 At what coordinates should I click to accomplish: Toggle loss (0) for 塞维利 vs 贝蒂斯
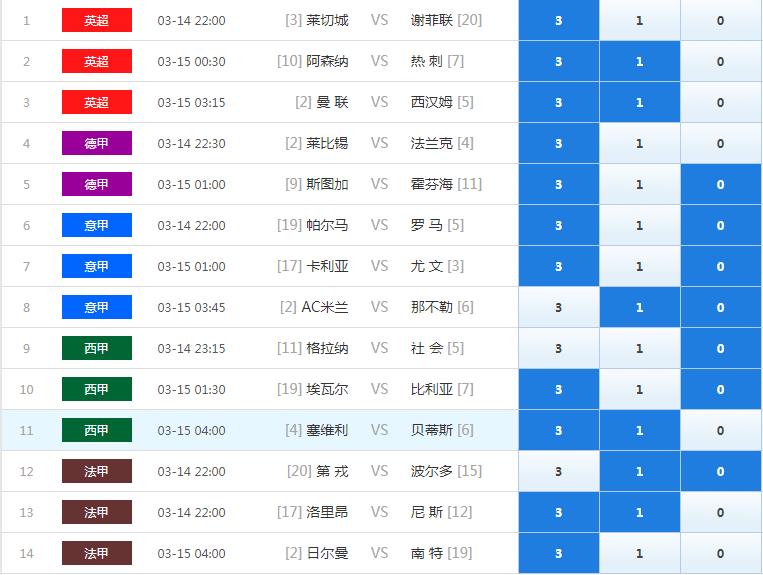720,430
